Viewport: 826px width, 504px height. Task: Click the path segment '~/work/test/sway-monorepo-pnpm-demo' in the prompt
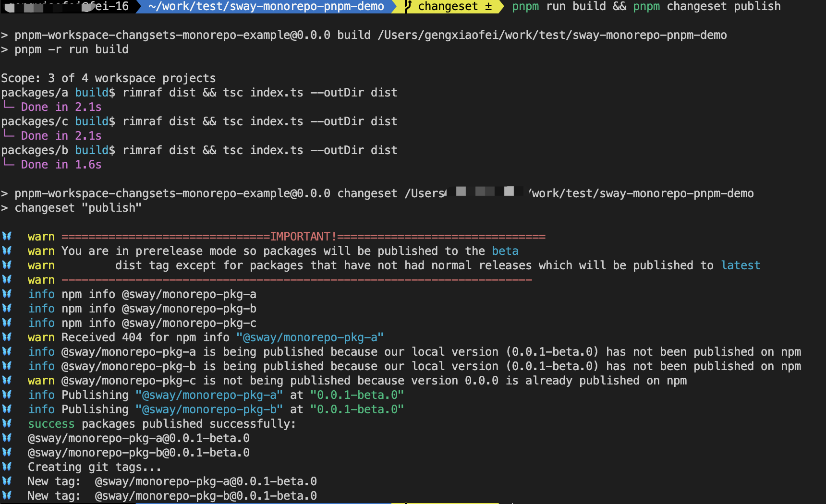[x=266, y=6]
